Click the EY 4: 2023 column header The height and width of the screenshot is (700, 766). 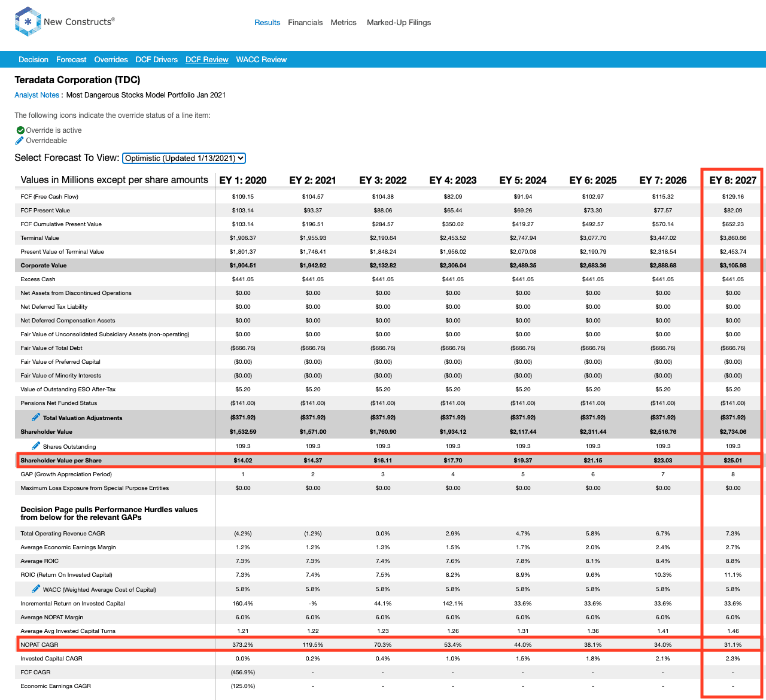pyautogui.click(x=453, y=180)
